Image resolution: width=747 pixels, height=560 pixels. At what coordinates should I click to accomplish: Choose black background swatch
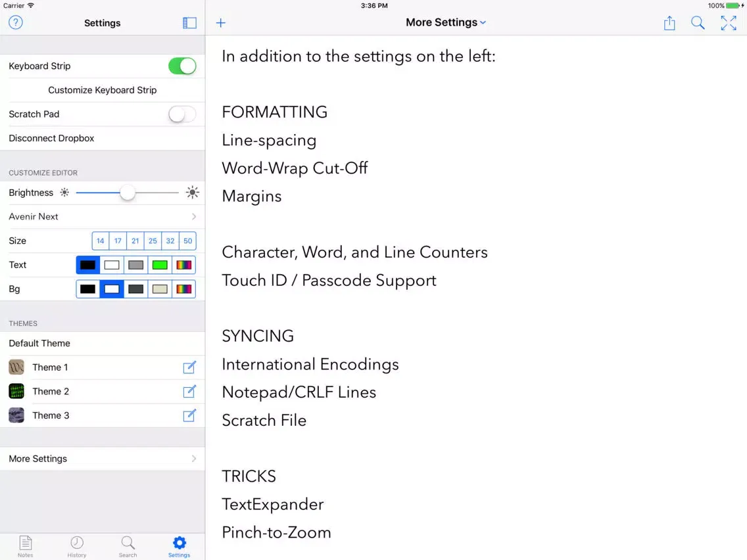[87, 289]
